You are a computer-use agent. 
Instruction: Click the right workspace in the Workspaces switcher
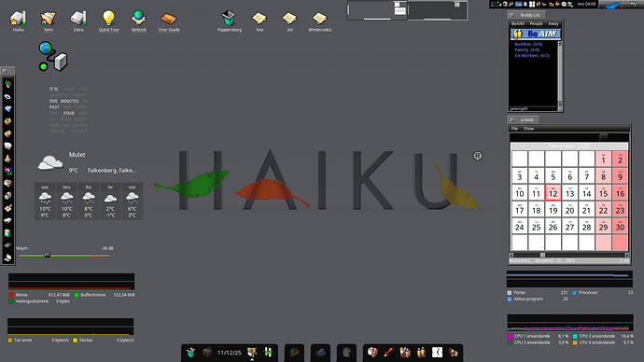click(437, 10)
